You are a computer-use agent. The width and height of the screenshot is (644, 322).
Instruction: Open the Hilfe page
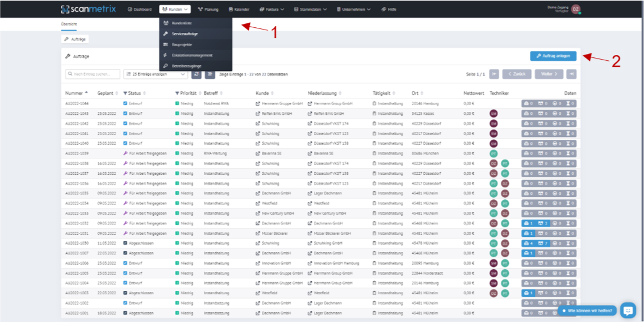[x=388, y=9]
